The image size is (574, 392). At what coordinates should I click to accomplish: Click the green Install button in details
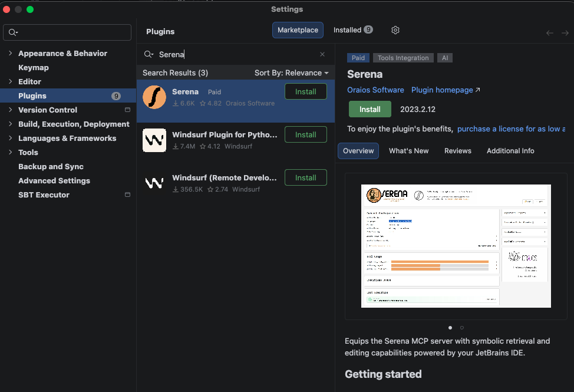(370, 109)
